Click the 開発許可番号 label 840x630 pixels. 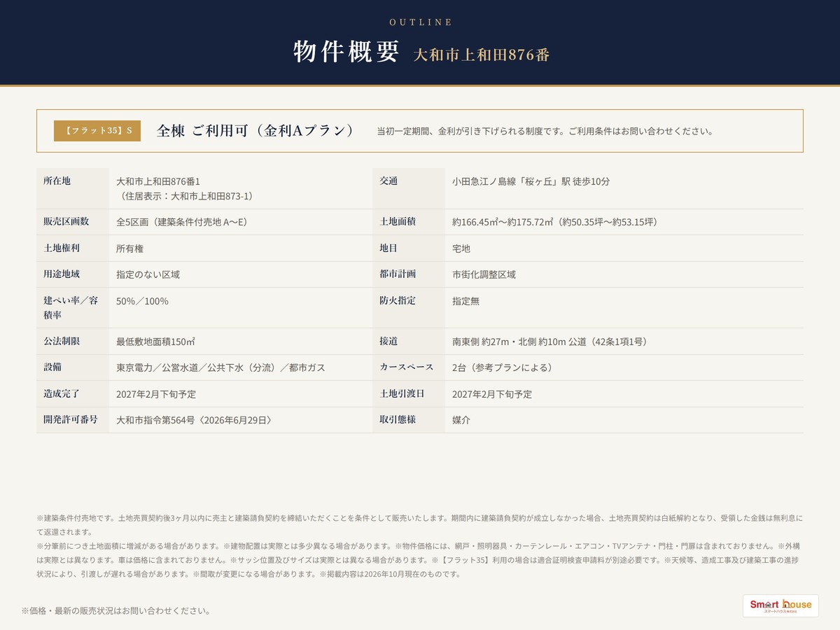(71, 421)
